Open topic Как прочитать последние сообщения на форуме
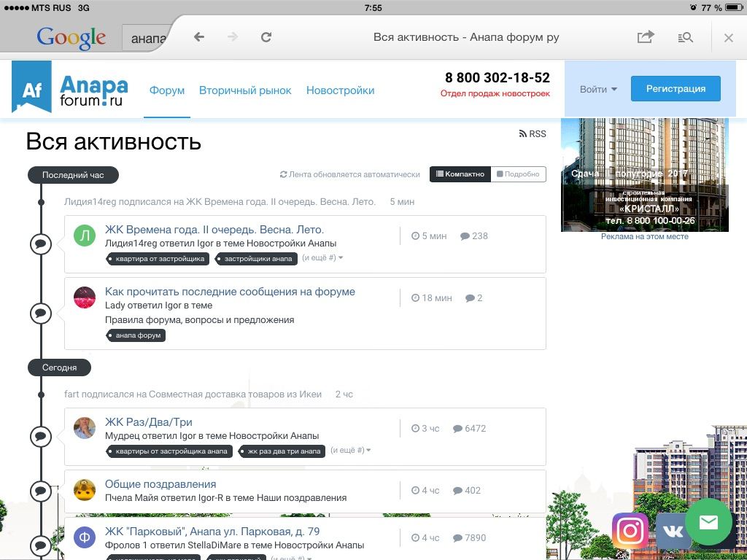The width and height of the screenshot is (747, 560). pyautogui.click(x=230, y=292)
